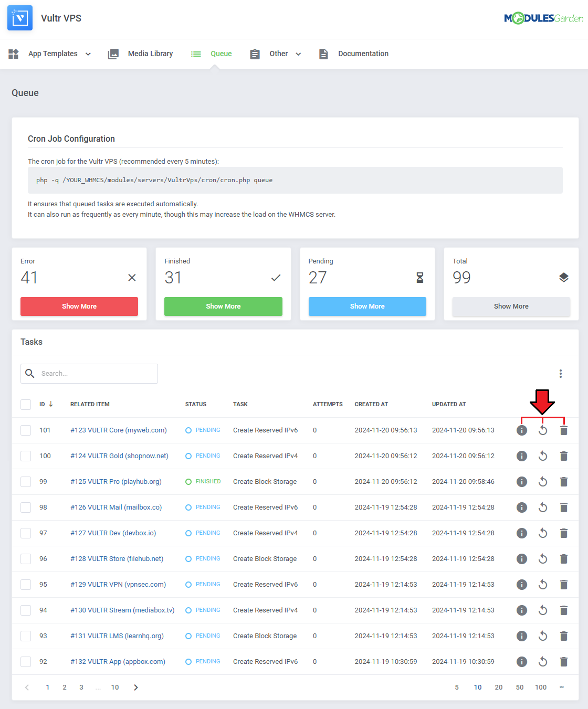Trash task 98
This screenshot has width=588, height=709.
pos(564,507)
